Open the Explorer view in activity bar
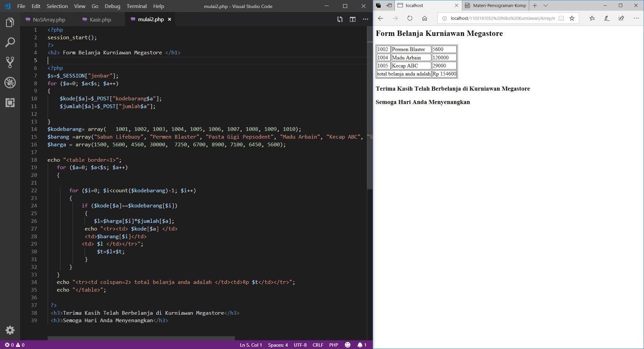644x349 pixels. coord(10,23)
